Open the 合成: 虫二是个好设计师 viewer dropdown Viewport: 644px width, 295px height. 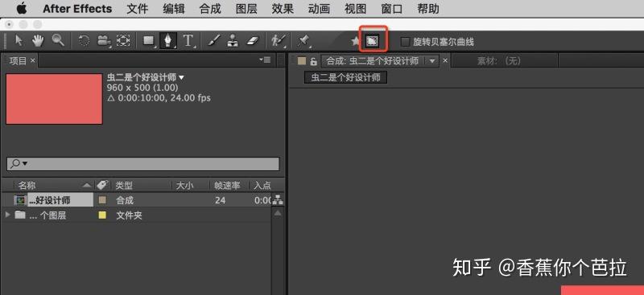tap(431, 61)
